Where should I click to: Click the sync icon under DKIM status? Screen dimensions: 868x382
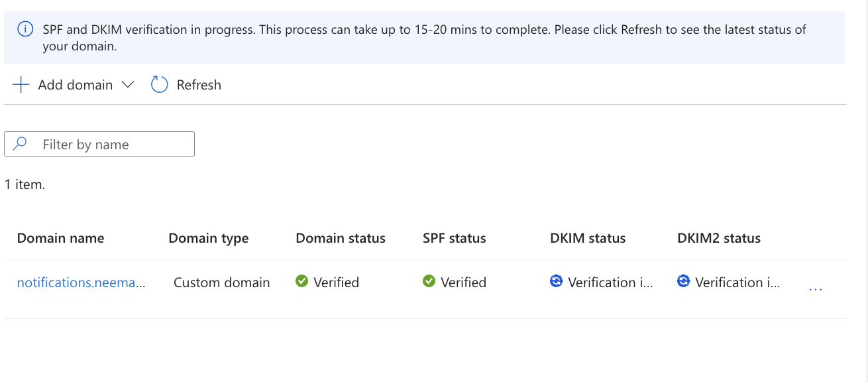(557, 281)
